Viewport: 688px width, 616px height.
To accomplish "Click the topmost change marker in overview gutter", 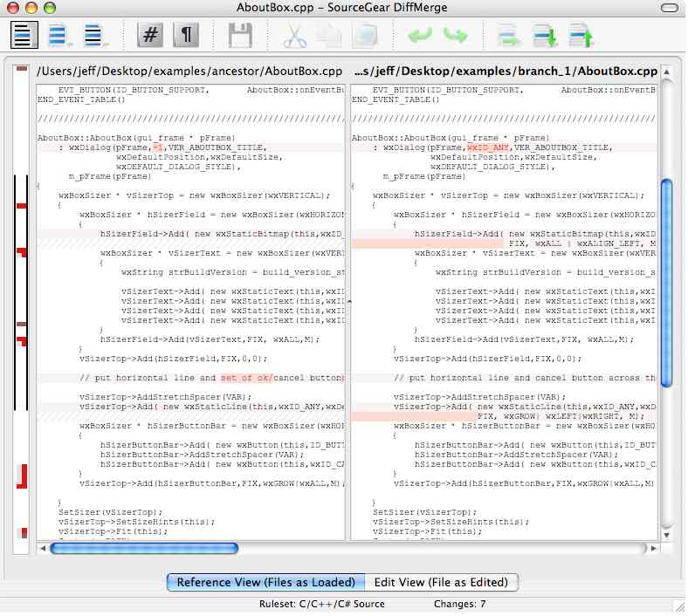I will click(x=22, y=68).
